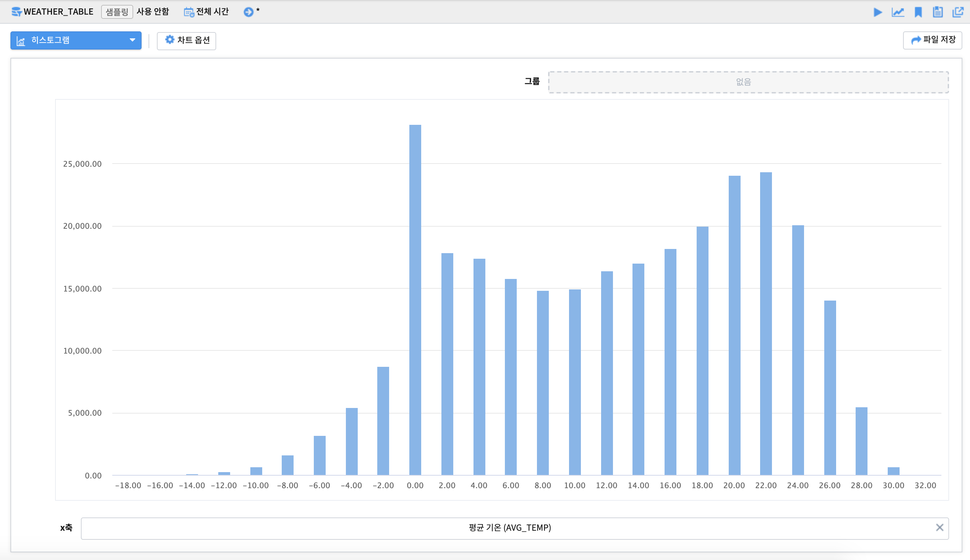Click the histogram bar at 22.00
The height and width of the screenshot is (560, 970).
pos(766,324)
